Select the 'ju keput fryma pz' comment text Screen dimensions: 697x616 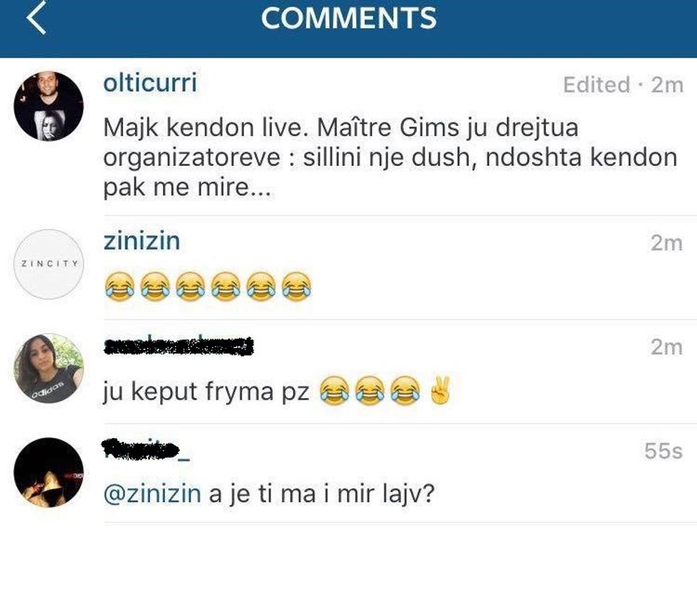click(206, 392)
